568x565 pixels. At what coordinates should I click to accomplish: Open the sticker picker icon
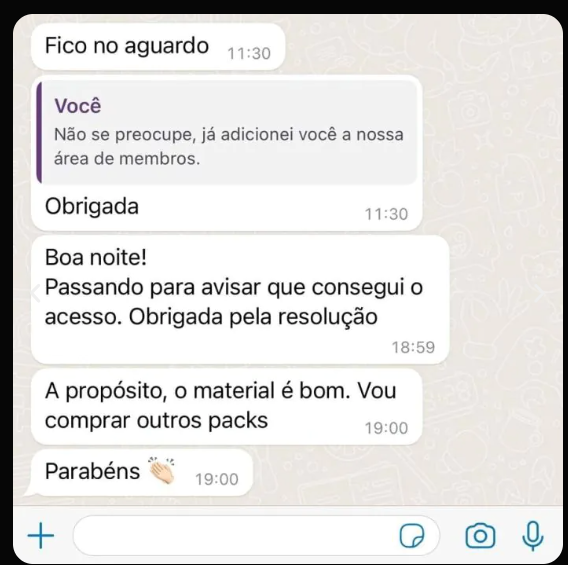pos(412,536)
